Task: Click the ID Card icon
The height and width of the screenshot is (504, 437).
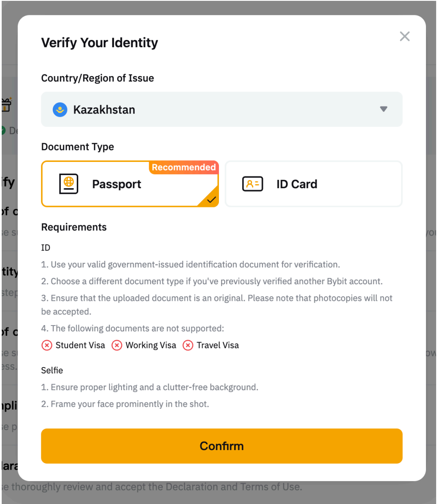Action: (253, 184)
